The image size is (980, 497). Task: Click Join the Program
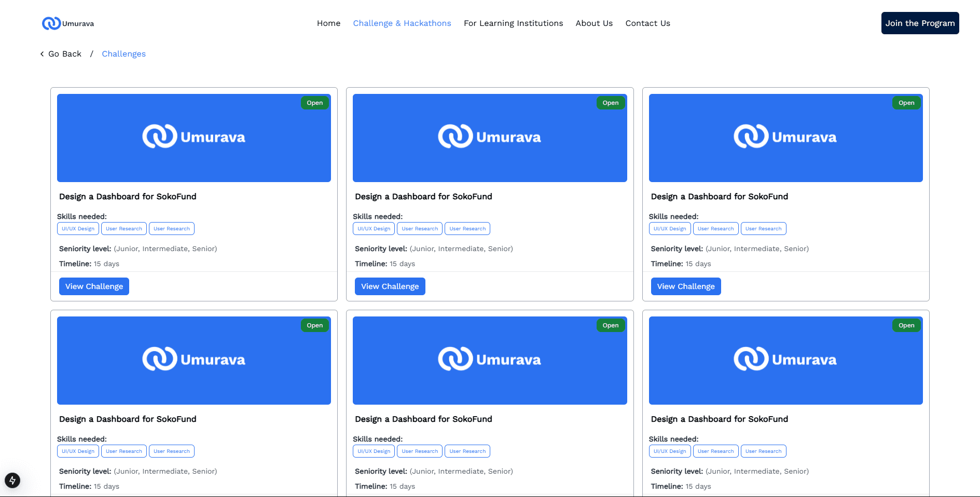point(919,23)
